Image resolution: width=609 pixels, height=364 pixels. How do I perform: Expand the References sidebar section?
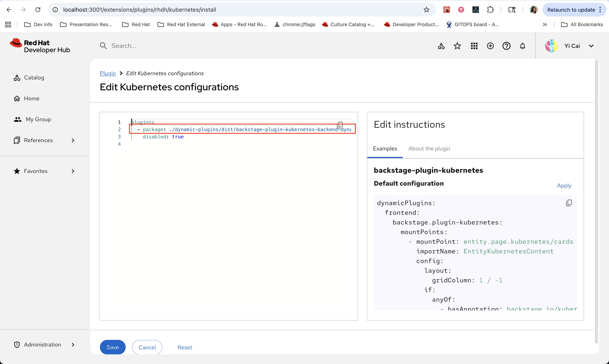coord(73,140)
